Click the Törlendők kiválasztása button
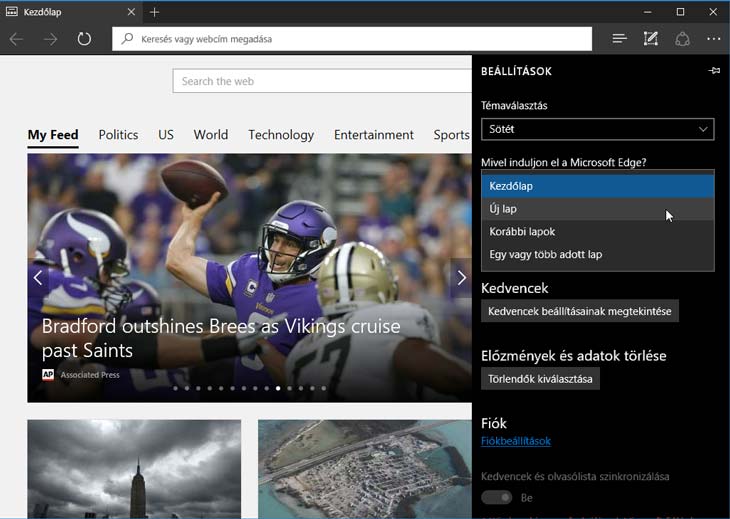 [x=540, y=379]
